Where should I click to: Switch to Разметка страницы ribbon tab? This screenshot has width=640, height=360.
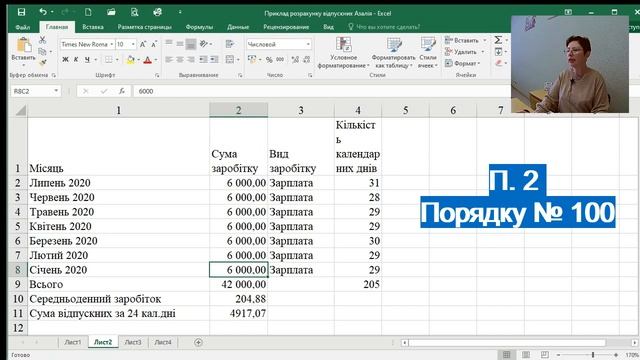coord(144,27)
